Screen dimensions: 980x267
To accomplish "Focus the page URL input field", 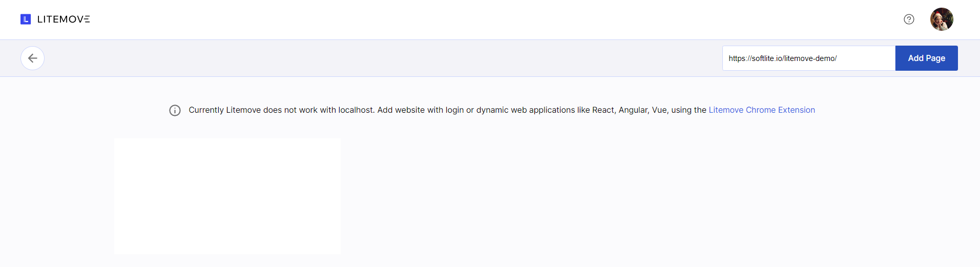I will click(808, 58).
